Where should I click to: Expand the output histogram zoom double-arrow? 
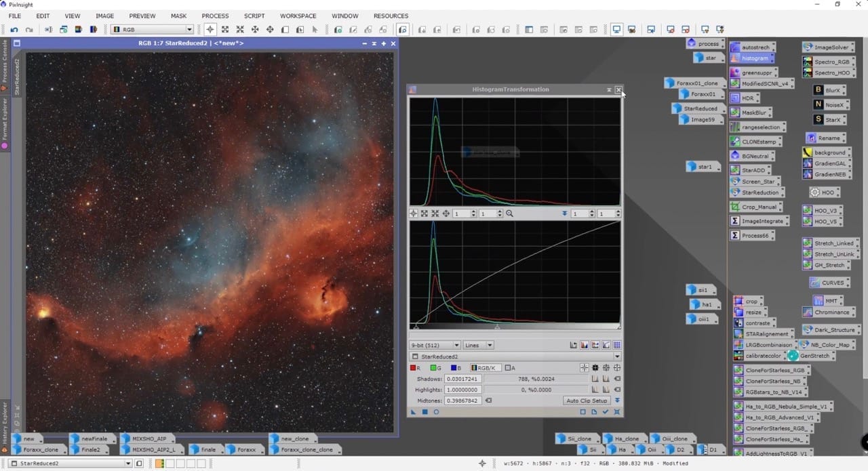[564, 213]
